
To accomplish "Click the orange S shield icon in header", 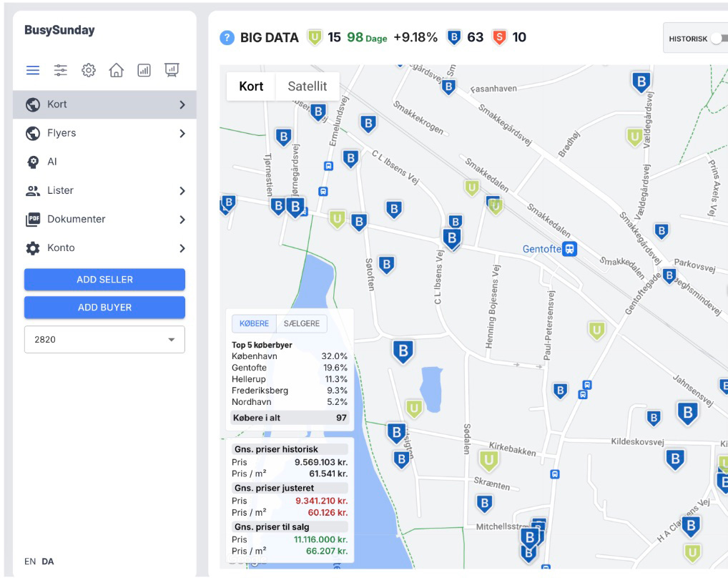I will [x=499, y=38].
